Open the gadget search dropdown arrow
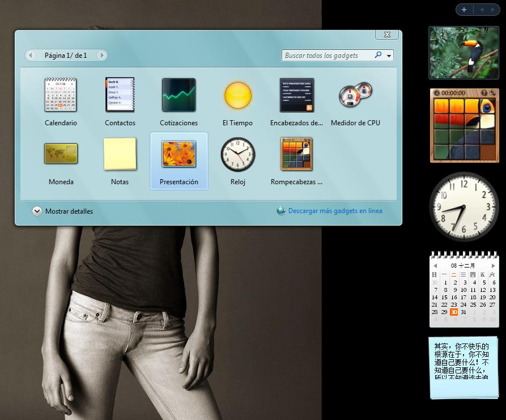The image size is (506, 420). click(x=389, y=56)
